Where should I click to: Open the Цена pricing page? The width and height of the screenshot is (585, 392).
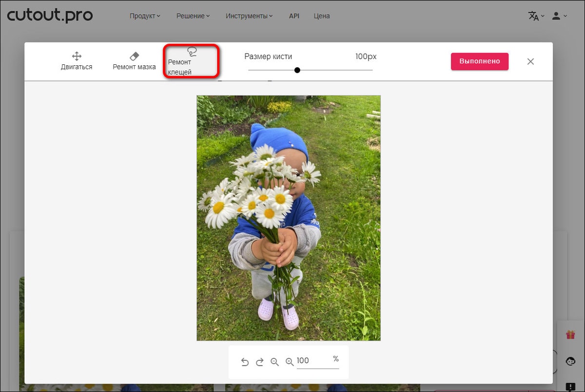click(x=322, y=16)
